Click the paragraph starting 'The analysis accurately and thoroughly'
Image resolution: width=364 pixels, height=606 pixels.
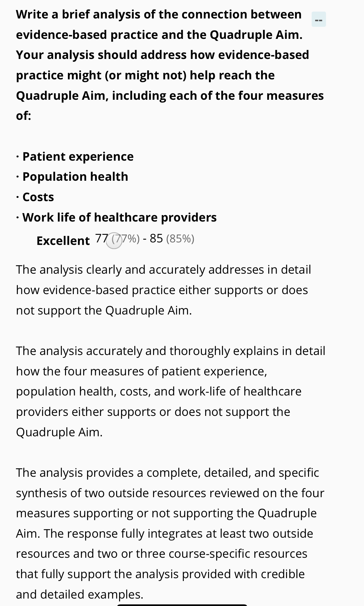[x=170, y=391]
